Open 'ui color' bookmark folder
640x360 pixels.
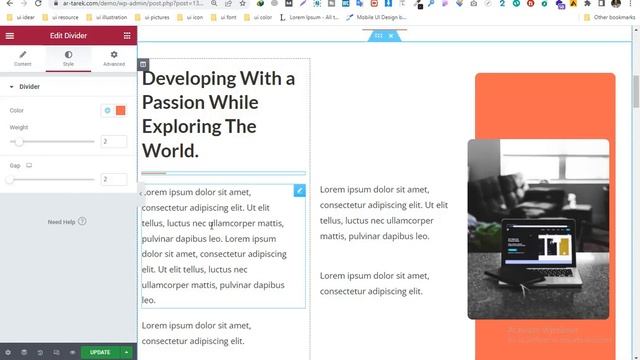258,18
